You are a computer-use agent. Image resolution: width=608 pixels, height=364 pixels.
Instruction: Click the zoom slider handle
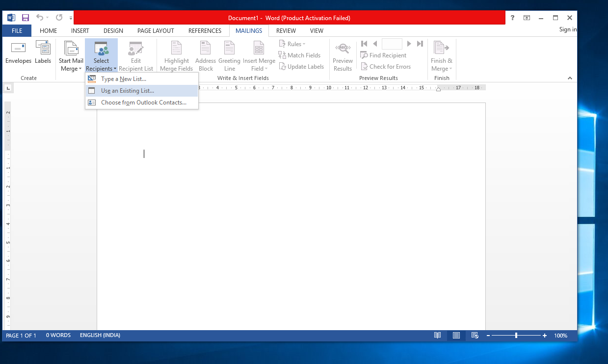(x=516, y=336)
